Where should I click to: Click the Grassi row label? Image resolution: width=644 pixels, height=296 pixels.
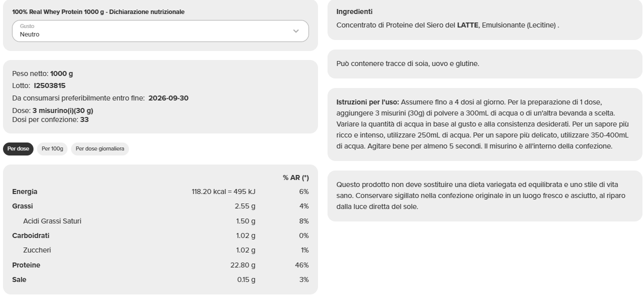tap(22, 206)
